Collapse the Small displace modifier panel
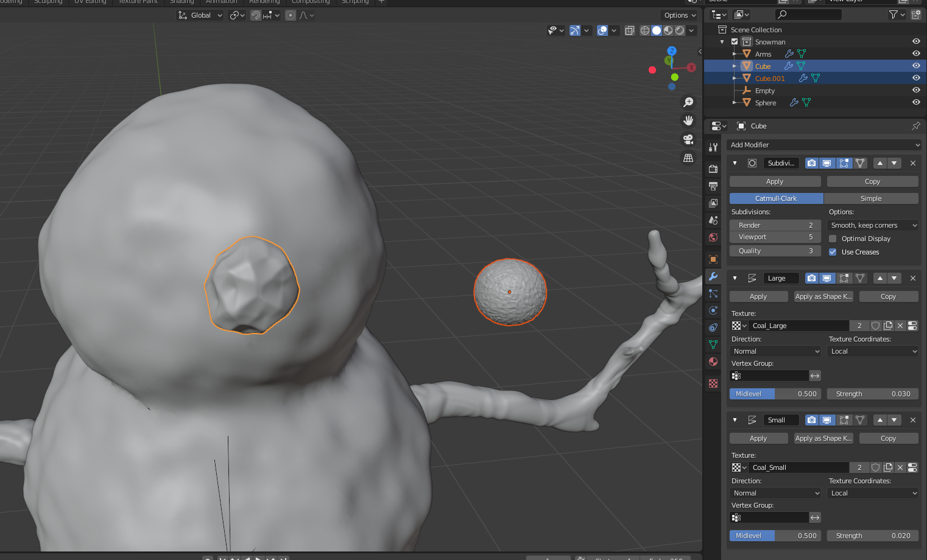 point(735,420)
